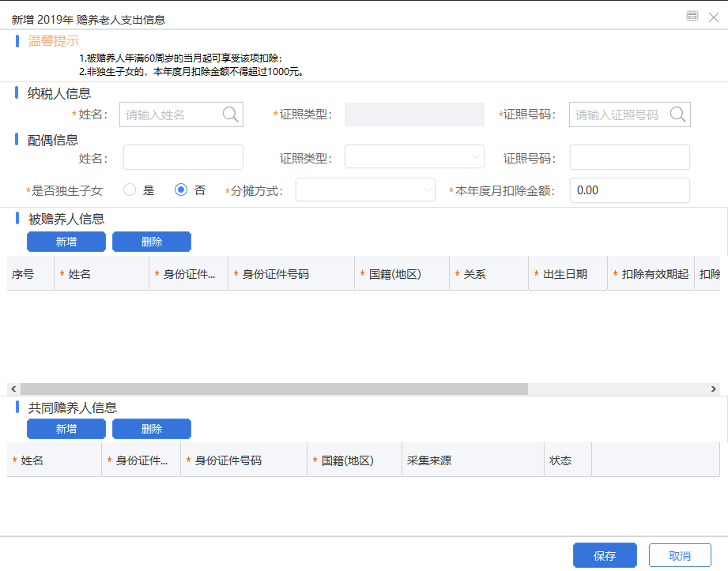The width and height of the screenshot is (728, 571).
Task: Click the disabled taxpayer 证照类型 field
Action: 414,115
